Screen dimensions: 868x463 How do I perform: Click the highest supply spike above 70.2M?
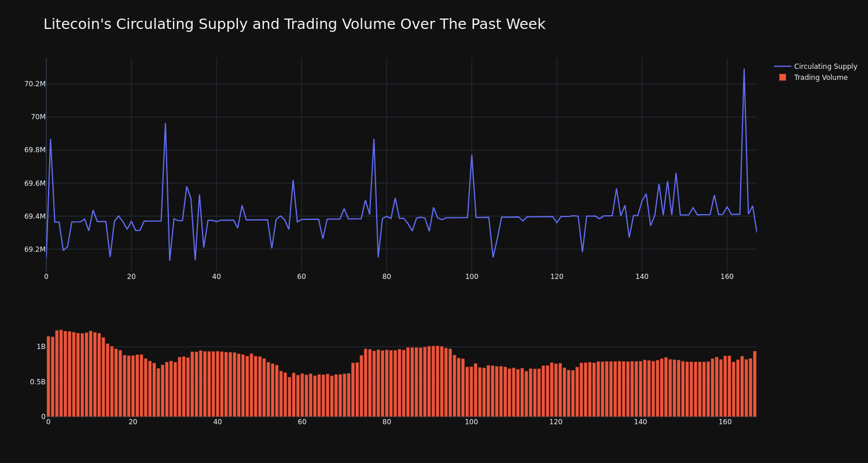tap(744, 69)
